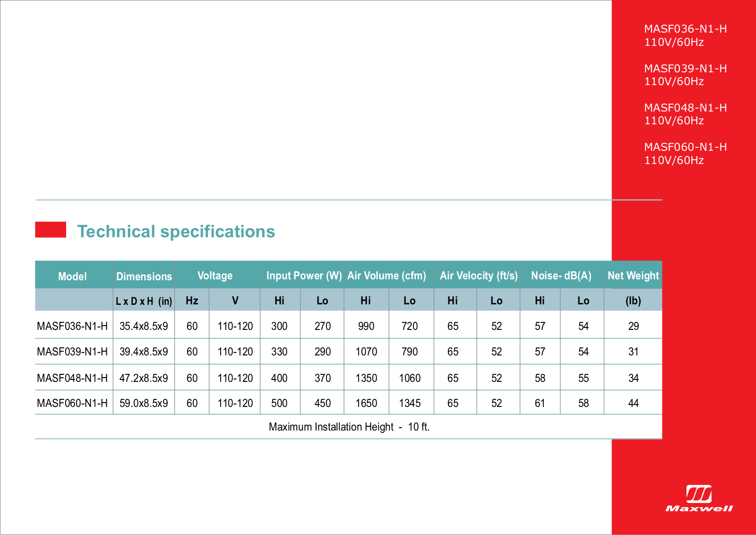Select table row model 'MASF039-N1-H'
The height and width of the screenshot is (535, 756).
pos(72,352)
